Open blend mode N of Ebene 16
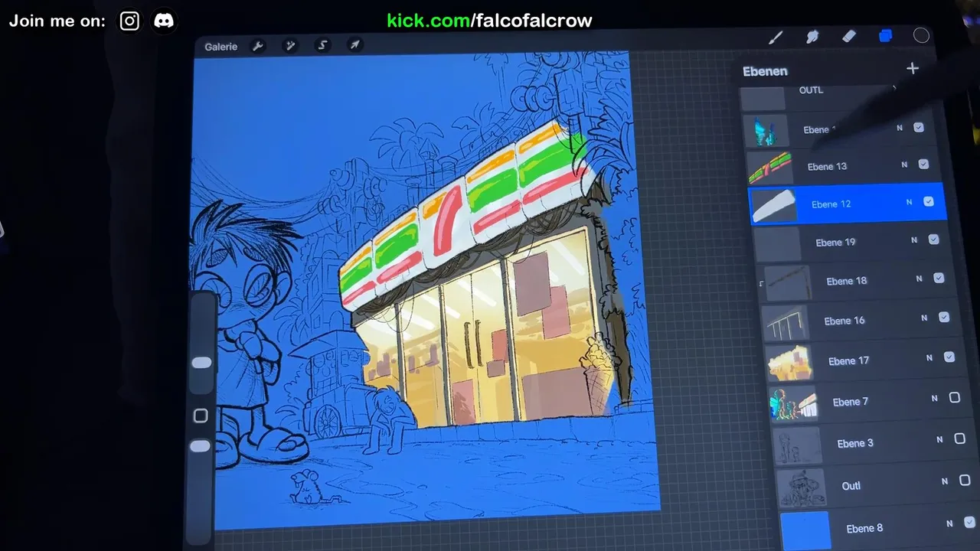 click(x=924, y=318)
